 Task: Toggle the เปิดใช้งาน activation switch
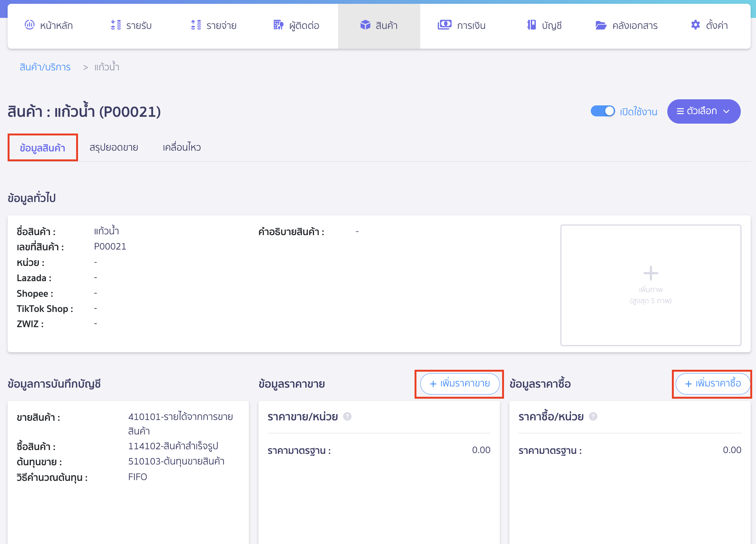603,111
